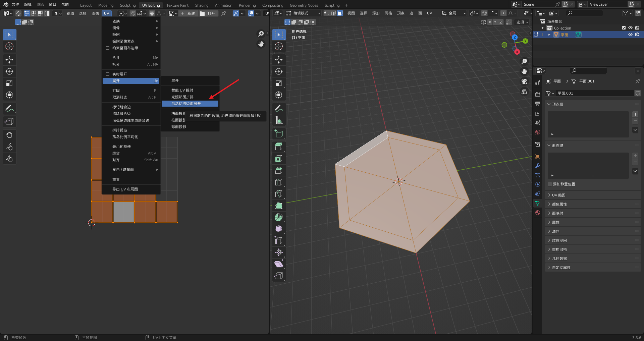Select the Extrude Region tool
This screenshot has height=341, width=644.
[279, 147]
